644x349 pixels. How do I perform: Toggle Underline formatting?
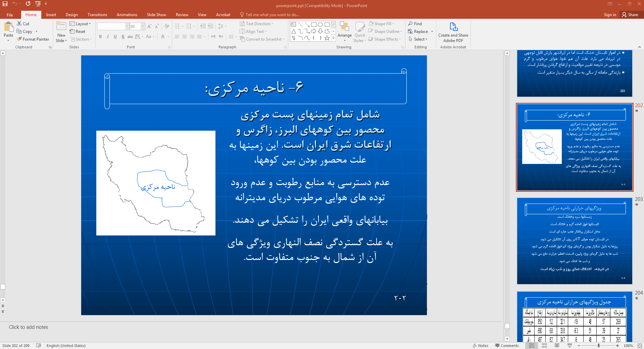click(115, 37)
